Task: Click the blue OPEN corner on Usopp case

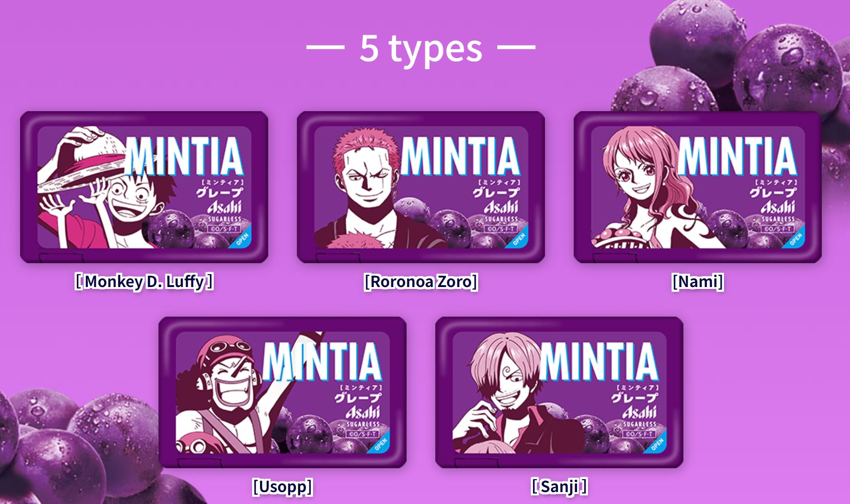Action: click(381, 444)
